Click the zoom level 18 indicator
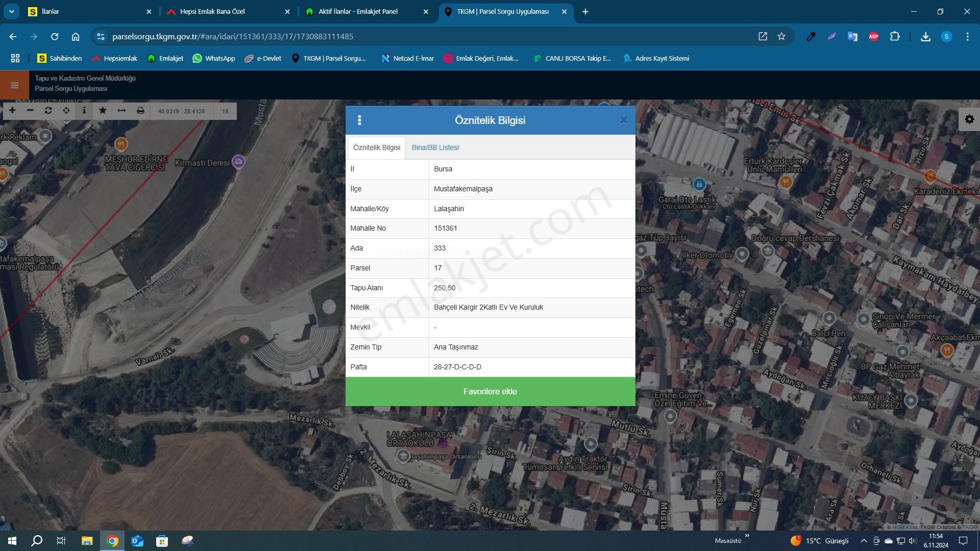The width and height of the screenshot is (980, 551). [x=225, y=111]
